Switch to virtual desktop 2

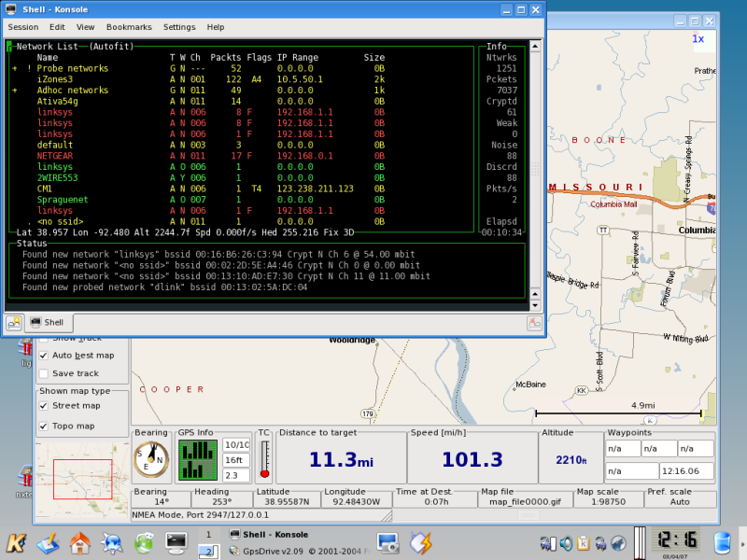point(208,551)
